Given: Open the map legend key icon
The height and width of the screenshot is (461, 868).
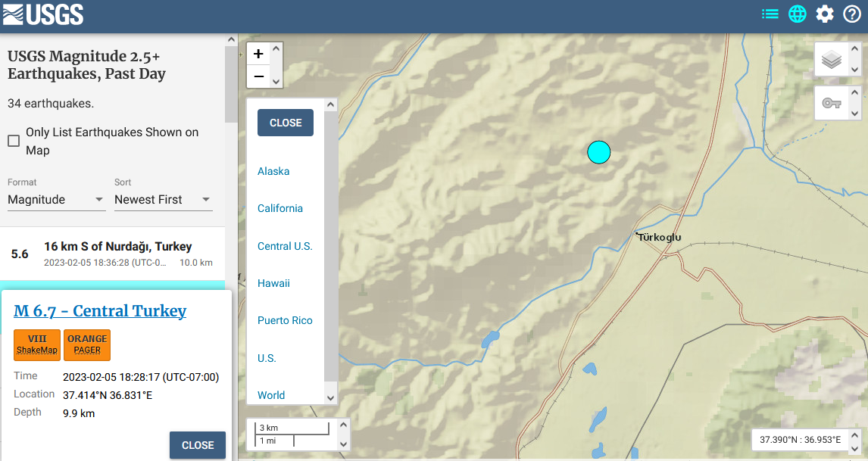Looking at the screenshot, I should click(x=832, y=103).
